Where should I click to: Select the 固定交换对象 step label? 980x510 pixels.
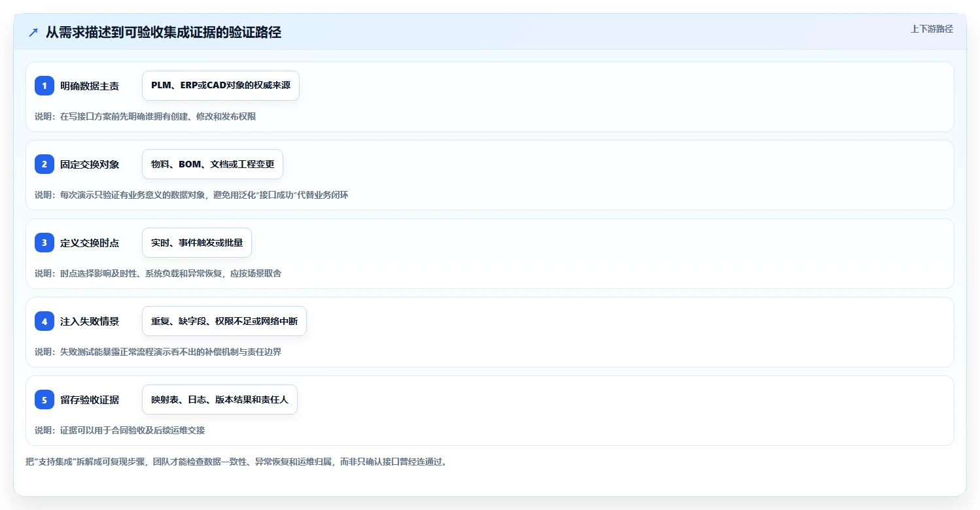90,164
